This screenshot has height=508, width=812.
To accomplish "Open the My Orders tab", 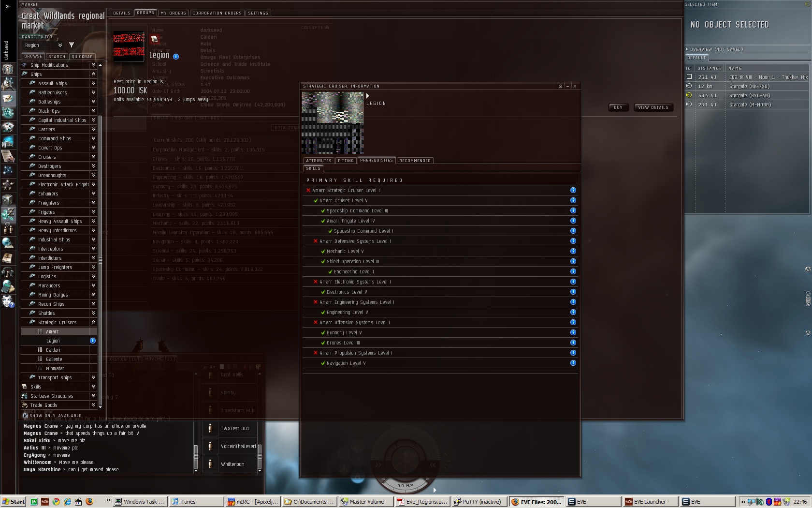I will (173, 13).
